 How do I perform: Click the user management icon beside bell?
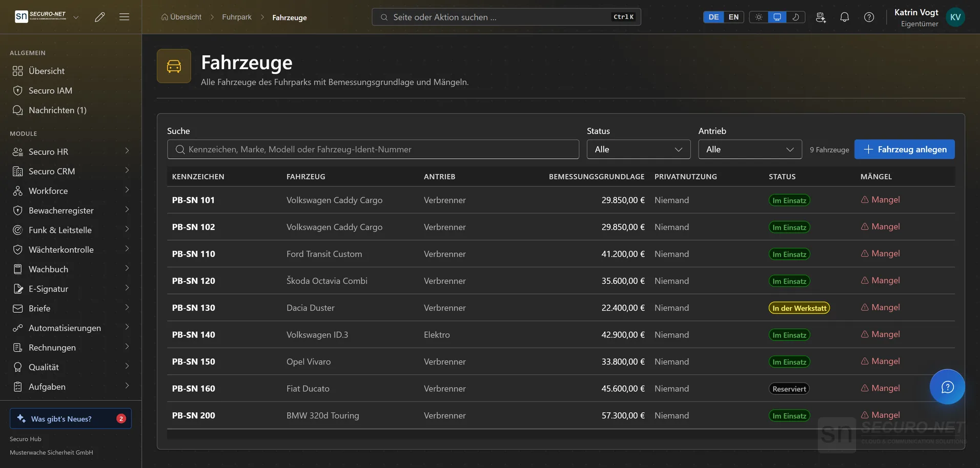pos(821,17)
